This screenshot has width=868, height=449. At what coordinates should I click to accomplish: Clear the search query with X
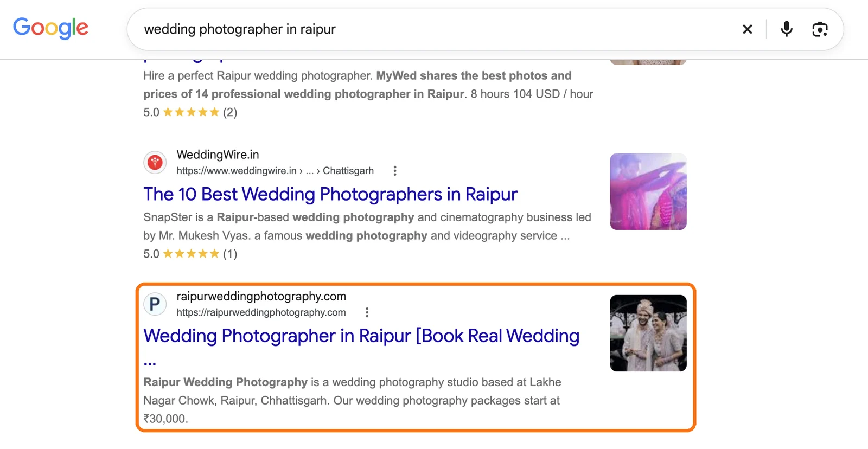click(747, 29)
